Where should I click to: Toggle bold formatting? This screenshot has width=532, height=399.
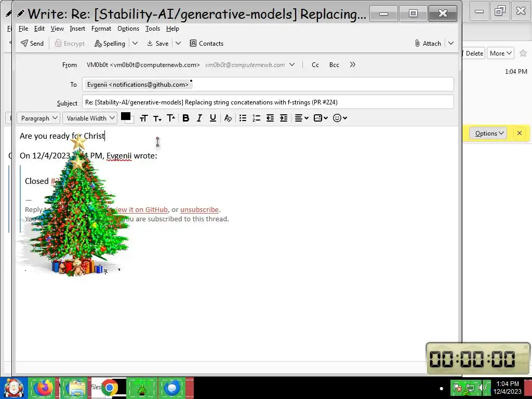185,118
